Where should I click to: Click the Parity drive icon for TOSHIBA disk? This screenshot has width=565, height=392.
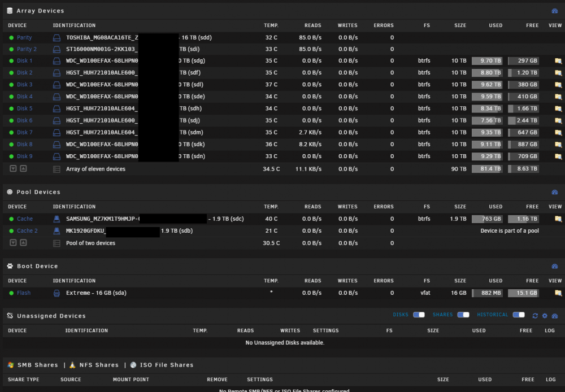pyautogui.click(x=56, y=37)
